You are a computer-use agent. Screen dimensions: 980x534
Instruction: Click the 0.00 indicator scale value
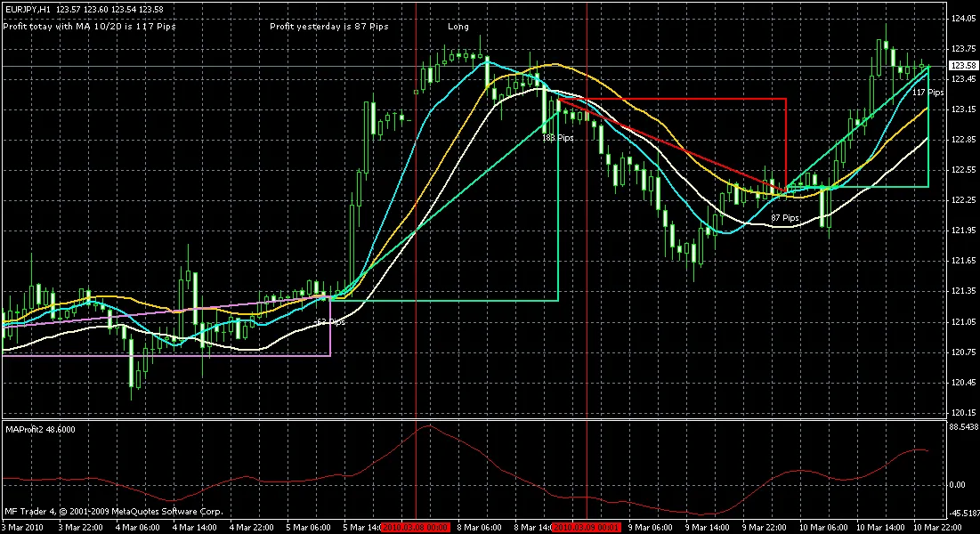click(x=960, y=485)
